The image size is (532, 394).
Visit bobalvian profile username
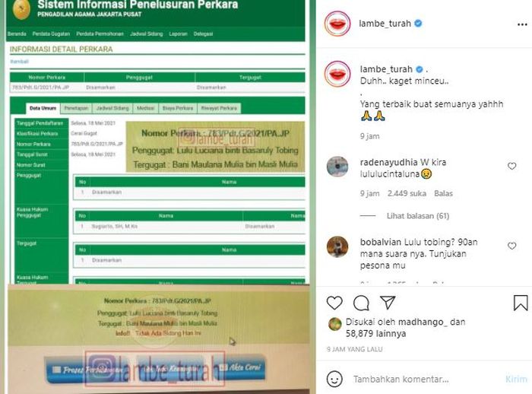[380, 242]
